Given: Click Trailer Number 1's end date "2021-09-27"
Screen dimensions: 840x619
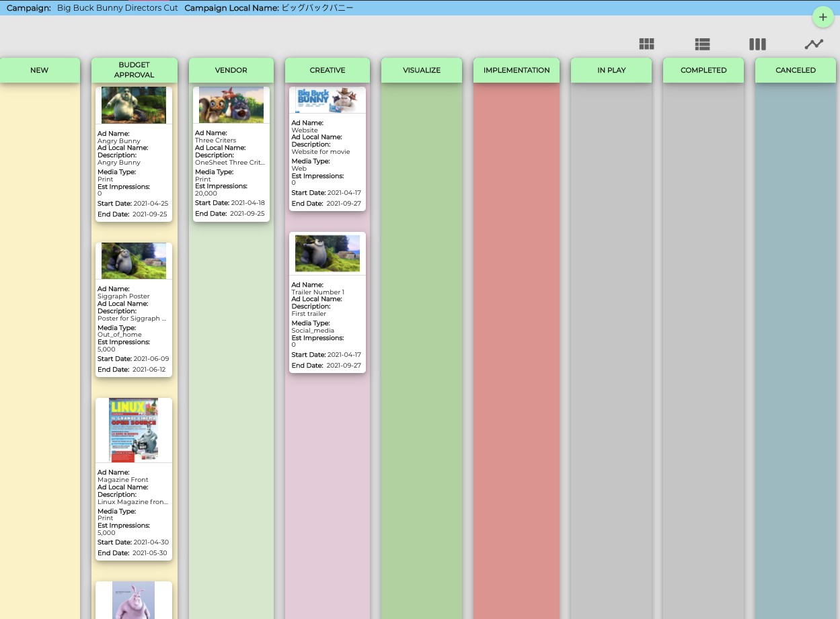Looking at the screenshot, I should coord(344,366).
